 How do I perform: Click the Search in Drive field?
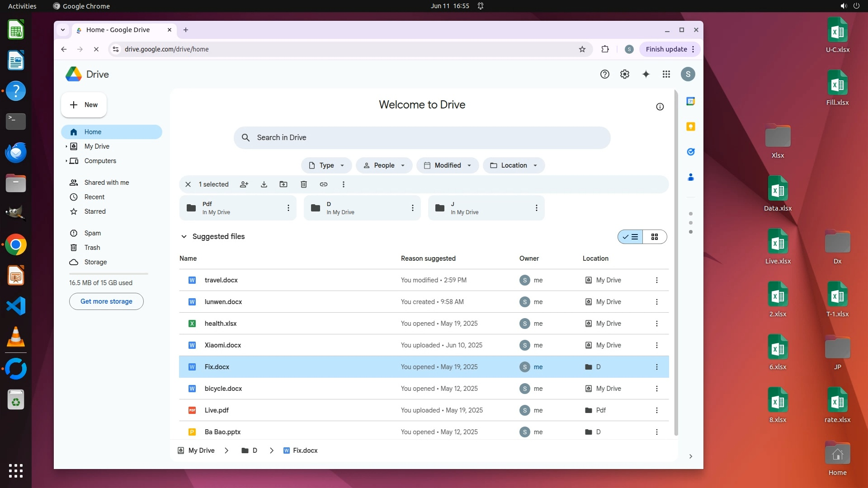[x=422, y=138]
